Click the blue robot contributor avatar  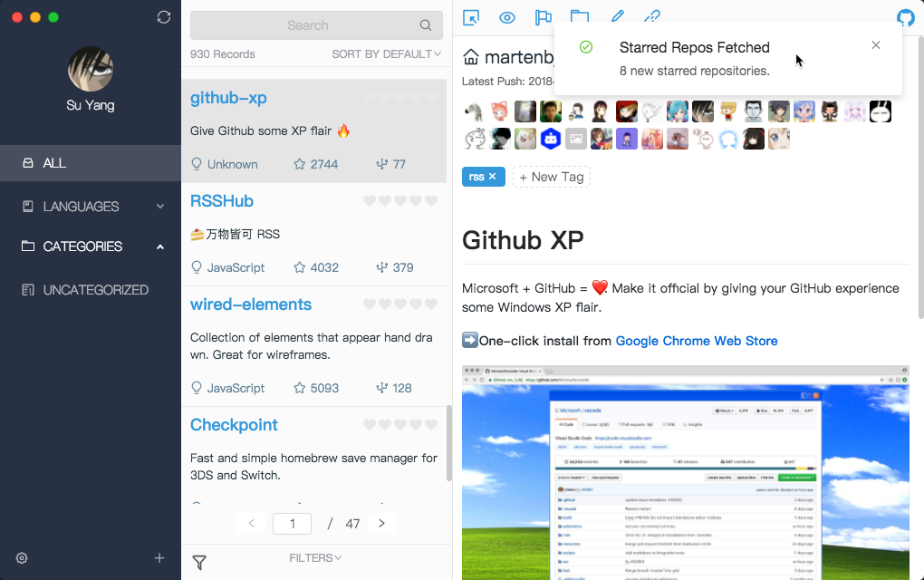pos(551,139)
